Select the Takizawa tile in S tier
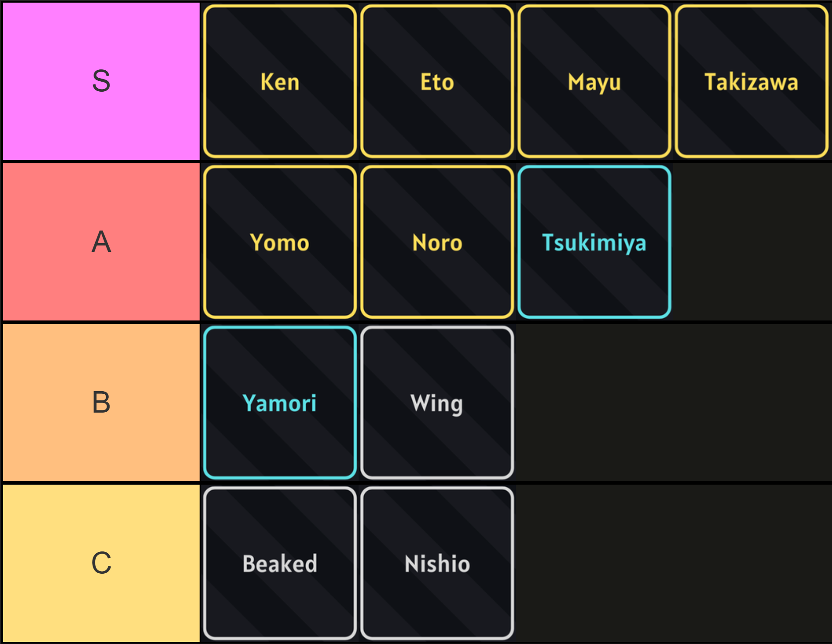This screenshot has height=644, width=832. 751,82
